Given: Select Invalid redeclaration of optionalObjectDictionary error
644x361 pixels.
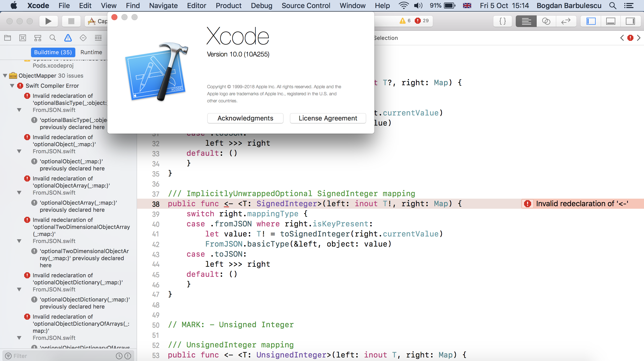Looking at the screenshot, I should 78,279.
